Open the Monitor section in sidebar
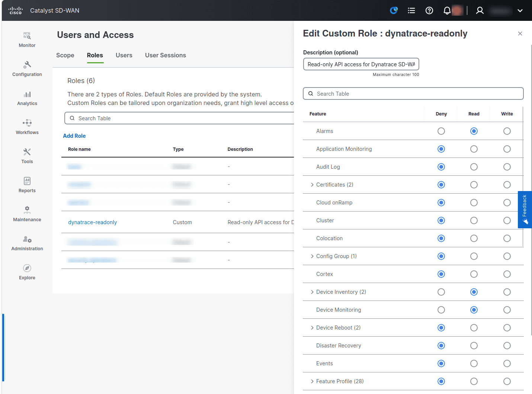Image resolution: width=532 pixels, height=394 pixels. [x=27, y=40]
